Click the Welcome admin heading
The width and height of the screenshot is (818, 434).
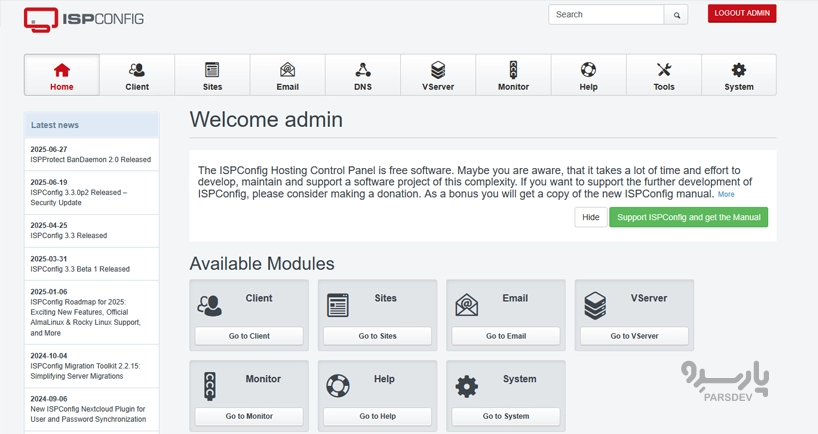[x=266, y=119]
